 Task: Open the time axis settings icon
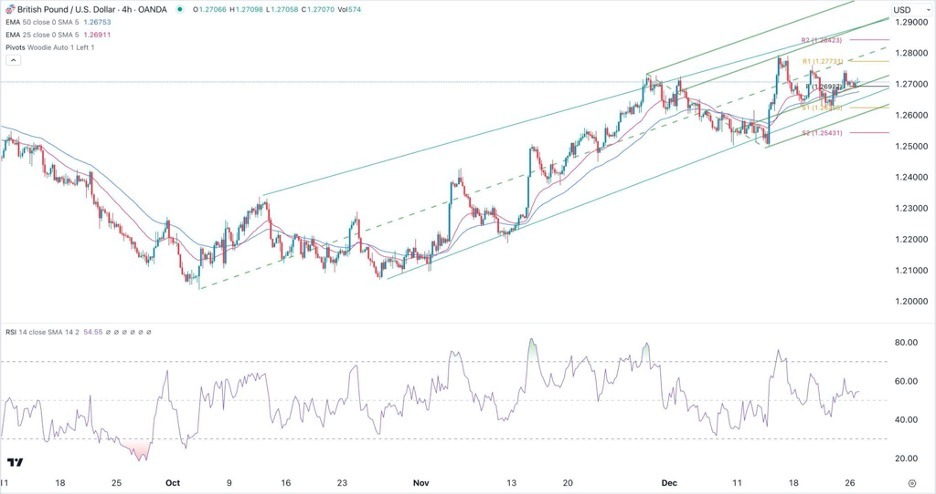point(912,483)
